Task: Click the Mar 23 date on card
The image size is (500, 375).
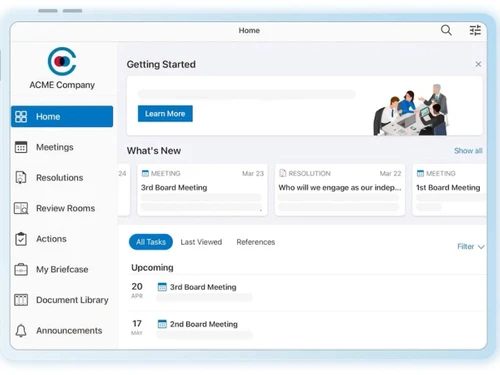Action: (x=253, y=173)
